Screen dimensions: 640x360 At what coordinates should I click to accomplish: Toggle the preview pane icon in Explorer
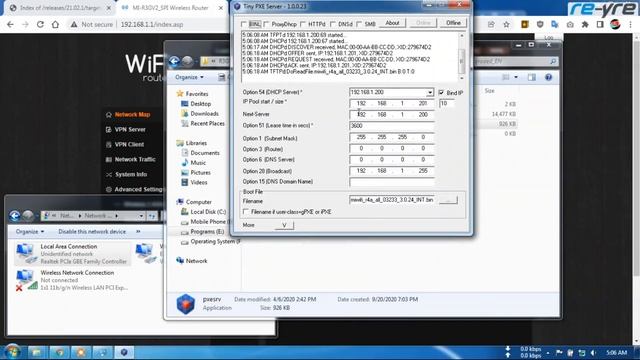tap(531, 77)
